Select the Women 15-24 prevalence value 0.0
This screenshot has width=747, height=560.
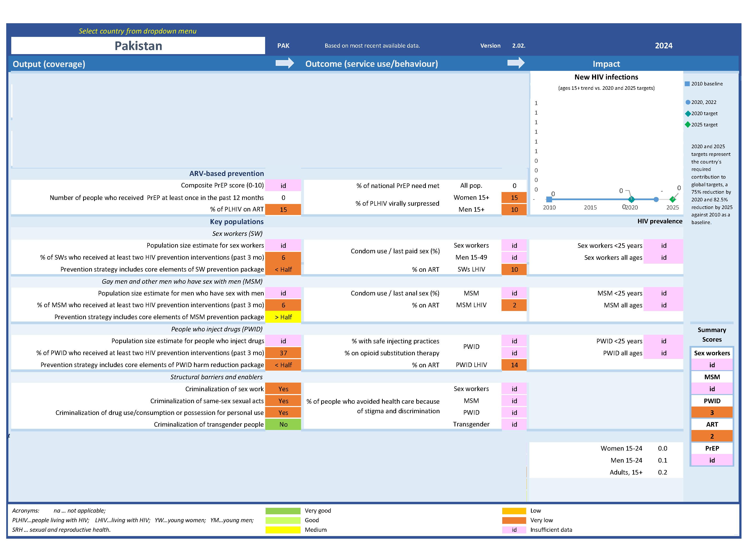tap(662, 448)
